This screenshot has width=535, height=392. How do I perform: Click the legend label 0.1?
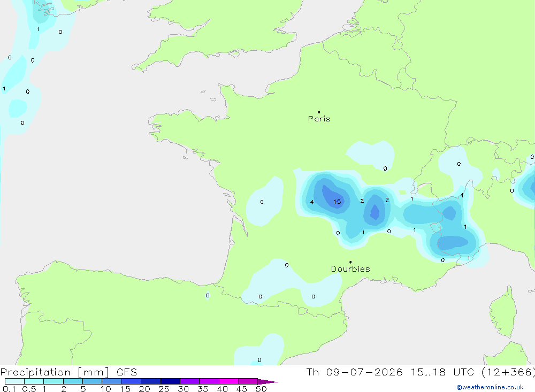[x=9, y=389]
